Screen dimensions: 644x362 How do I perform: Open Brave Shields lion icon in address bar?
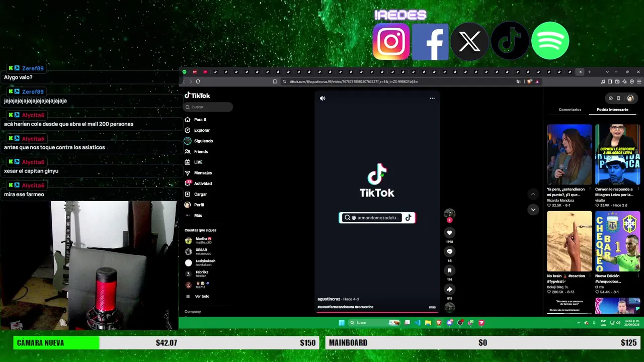click(x=529, y=81)
